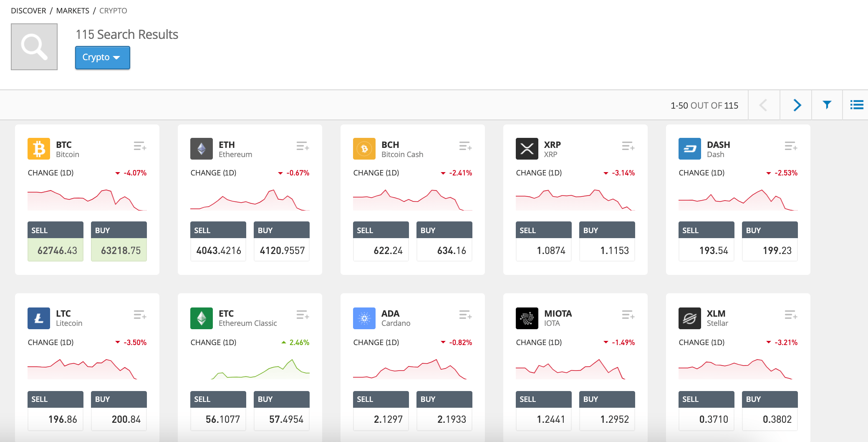868x442 pixels.
Task: Add XRP to watchlist icon
Action: [628, 146]
